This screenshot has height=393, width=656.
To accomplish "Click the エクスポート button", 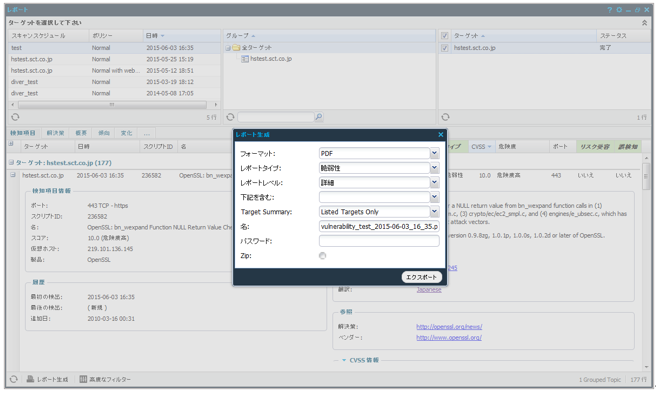I will coord(421,277).
